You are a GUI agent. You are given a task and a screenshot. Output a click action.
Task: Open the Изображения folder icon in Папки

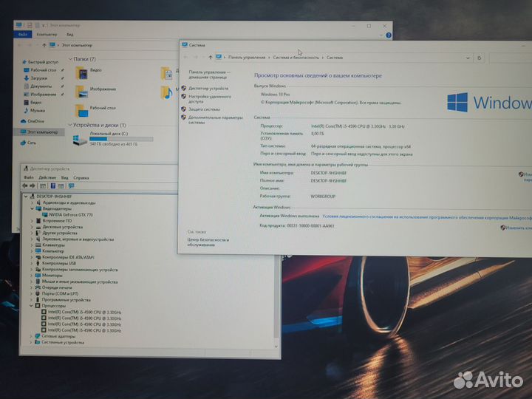tap(81, 92)
